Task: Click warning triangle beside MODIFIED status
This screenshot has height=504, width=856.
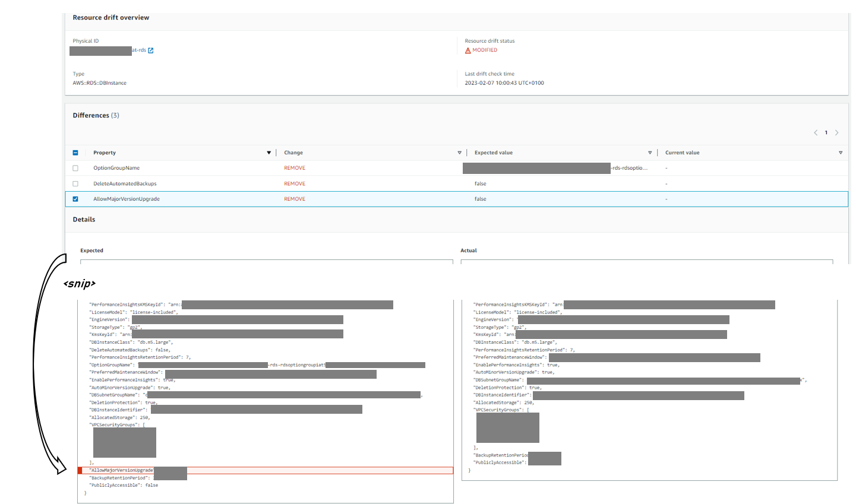Action: (x=468, y=50)
